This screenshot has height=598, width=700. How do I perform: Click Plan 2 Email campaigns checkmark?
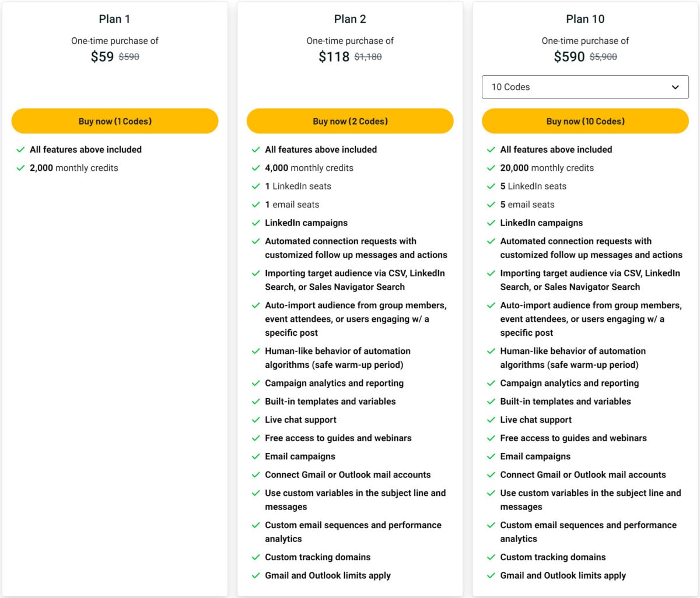(256, 456)
